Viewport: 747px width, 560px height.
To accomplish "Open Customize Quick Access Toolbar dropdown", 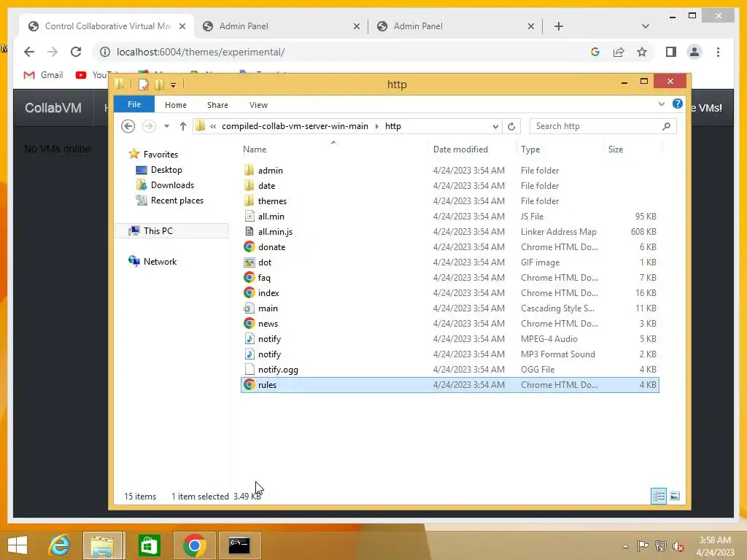I will 173,85.
